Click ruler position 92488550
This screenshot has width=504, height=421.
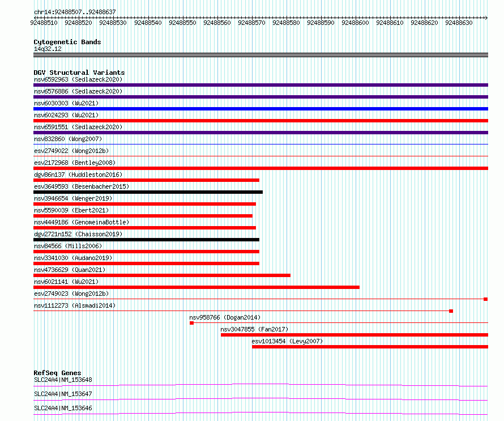(182, 23)
